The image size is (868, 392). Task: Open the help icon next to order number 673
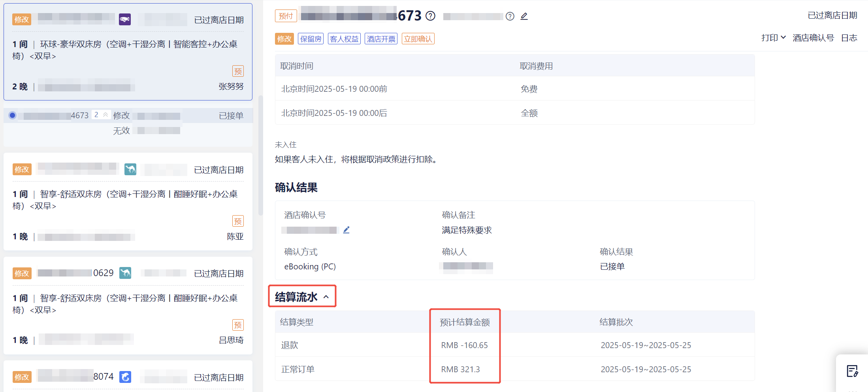click(x=431, y=16)
